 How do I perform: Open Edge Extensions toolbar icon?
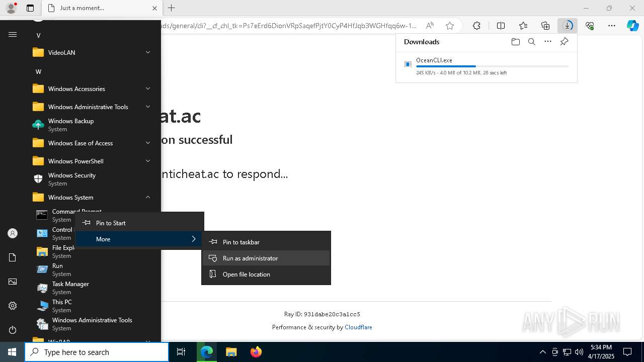click(476, 26)
